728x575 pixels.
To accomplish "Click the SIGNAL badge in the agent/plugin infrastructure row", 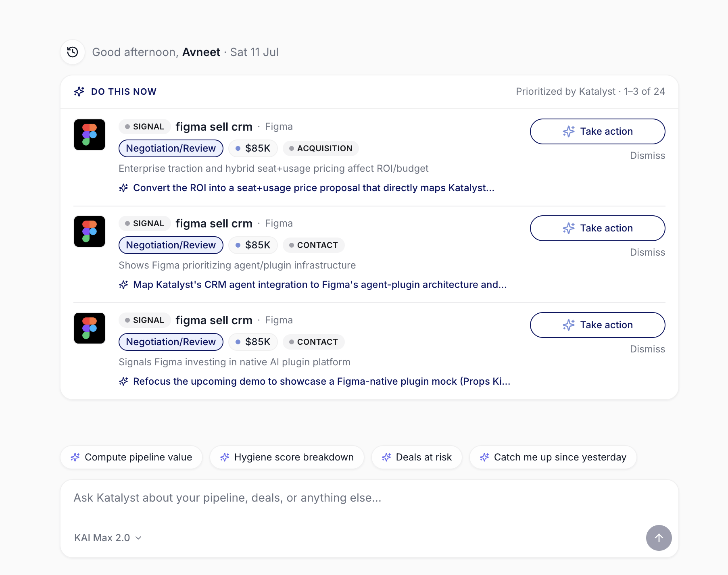I will (145, 223).
